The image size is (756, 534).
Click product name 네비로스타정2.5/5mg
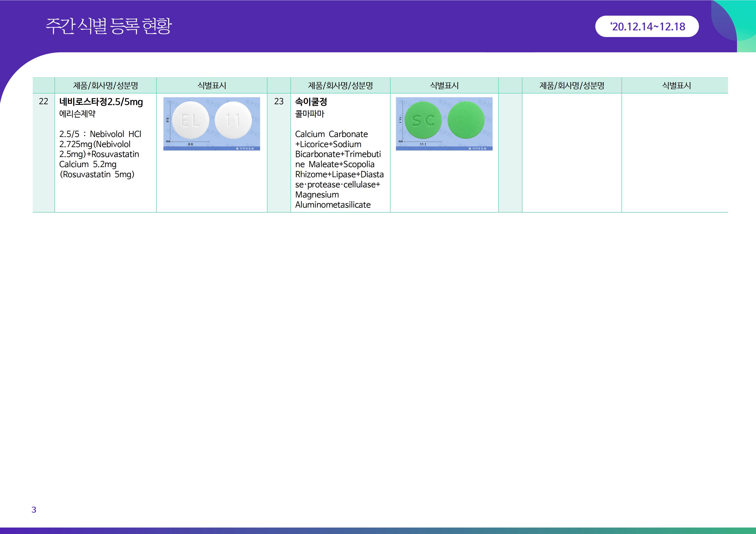101,102
